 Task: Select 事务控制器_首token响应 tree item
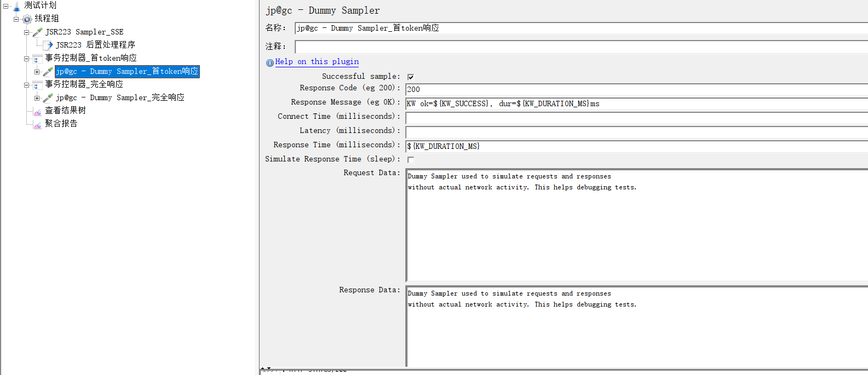click(91, 58)
